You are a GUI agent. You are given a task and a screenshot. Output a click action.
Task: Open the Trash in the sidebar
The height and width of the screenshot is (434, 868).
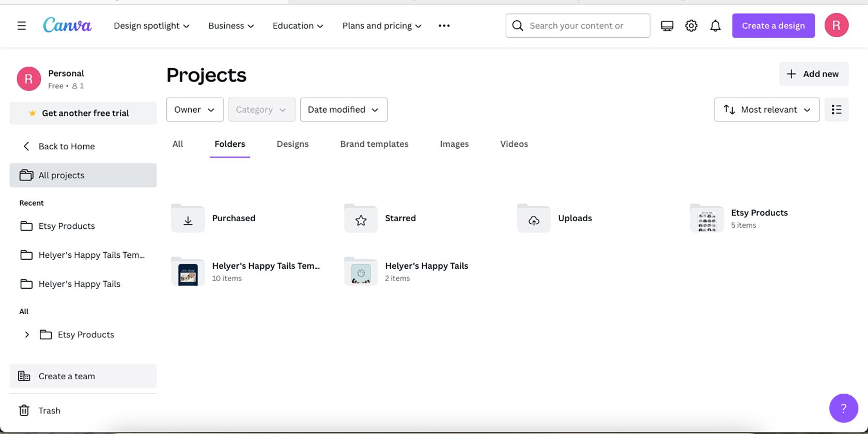coord(49,410)
